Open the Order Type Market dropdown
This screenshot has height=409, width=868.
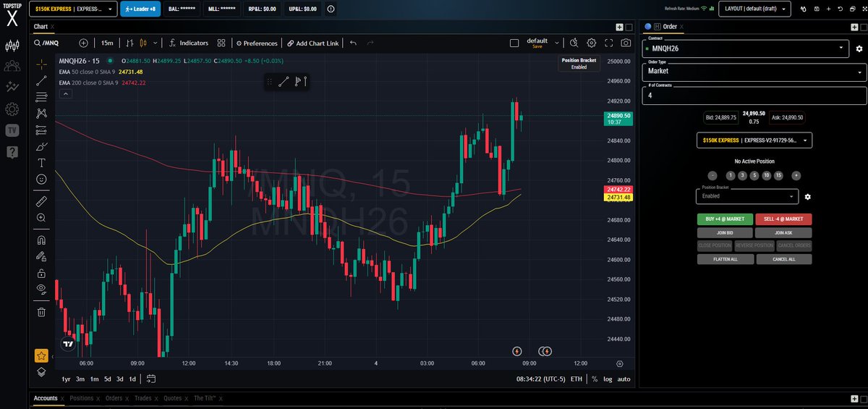click(754, 72)
